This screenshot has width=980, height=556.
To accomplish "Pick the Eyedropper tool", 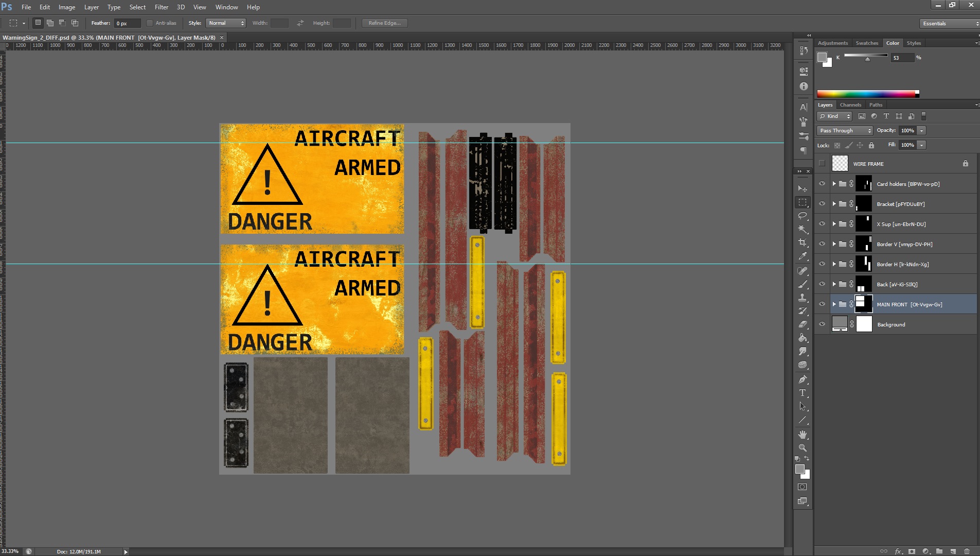I will click(803, 256).
